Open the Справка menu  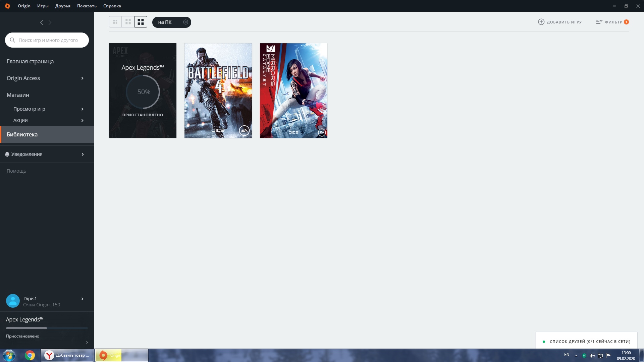click(112, 6)
